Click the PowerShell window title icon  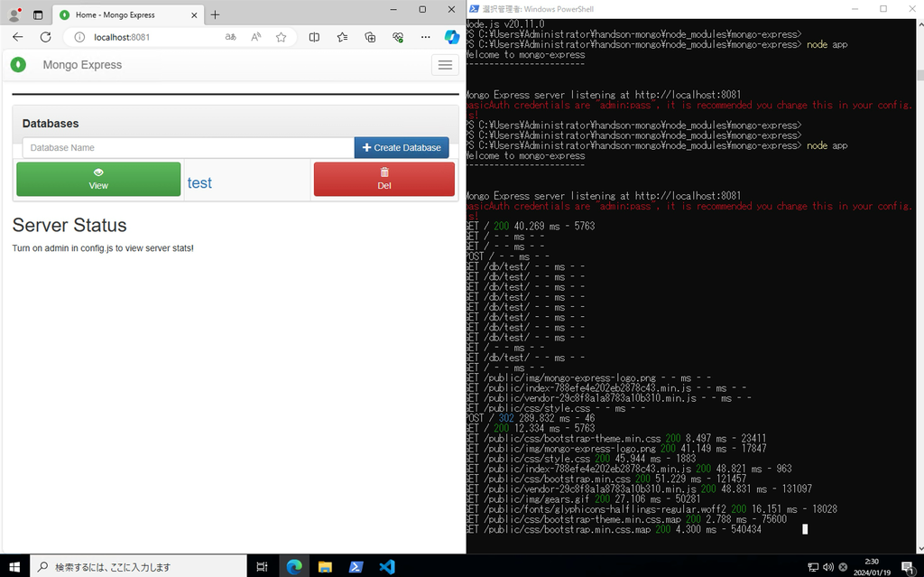click(474, 9)
